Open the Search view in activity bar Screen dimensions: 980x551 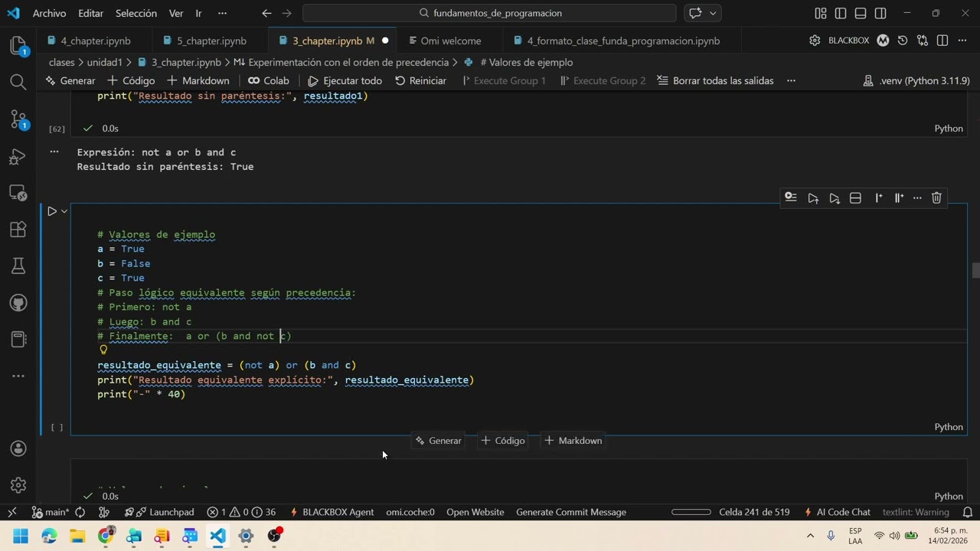pyautogui.click(x=18, y=82)
